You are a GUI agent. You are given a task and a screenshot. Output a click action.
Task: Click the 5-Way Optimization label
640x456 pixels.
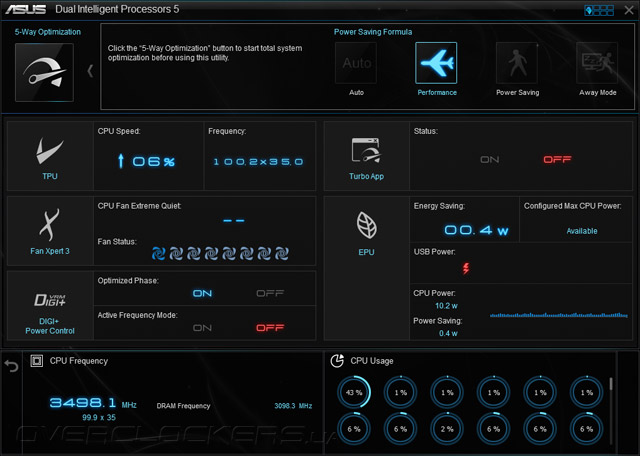[48, 32]
